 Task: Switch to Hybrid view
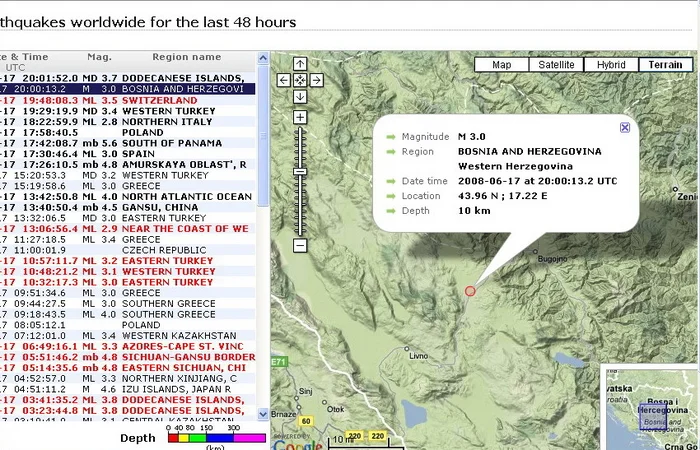point(611,65)
